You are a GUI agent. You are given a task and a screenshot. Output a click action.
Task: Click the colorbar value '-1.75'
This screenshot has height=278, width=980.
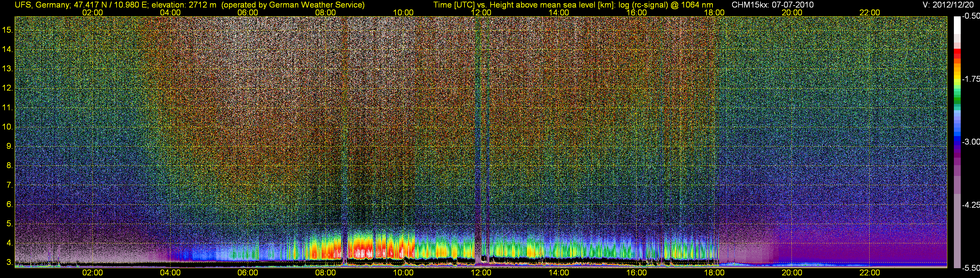click(x=971, y=79)
